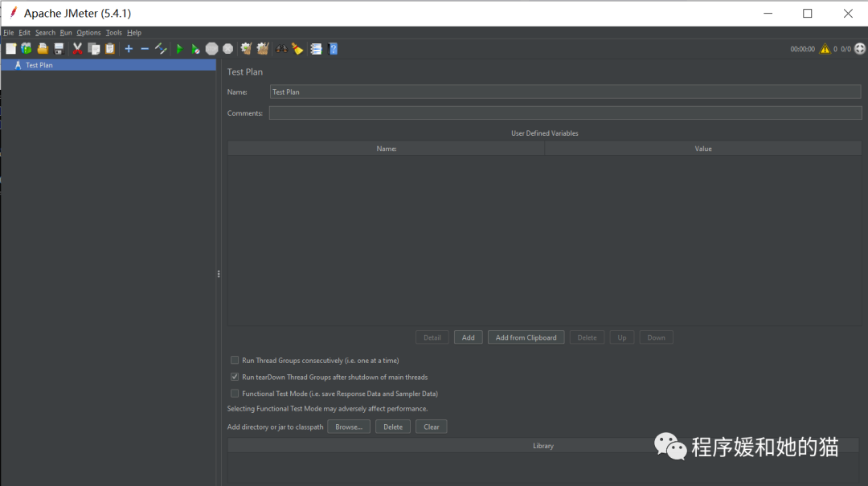Open function helper dialog list icon
This screenshot has width=868, height=486.
point(316,49)
